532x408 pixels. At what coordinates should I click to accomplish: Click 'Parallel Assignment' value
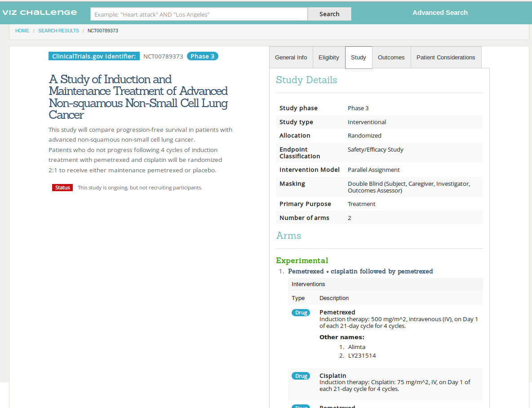373,170
